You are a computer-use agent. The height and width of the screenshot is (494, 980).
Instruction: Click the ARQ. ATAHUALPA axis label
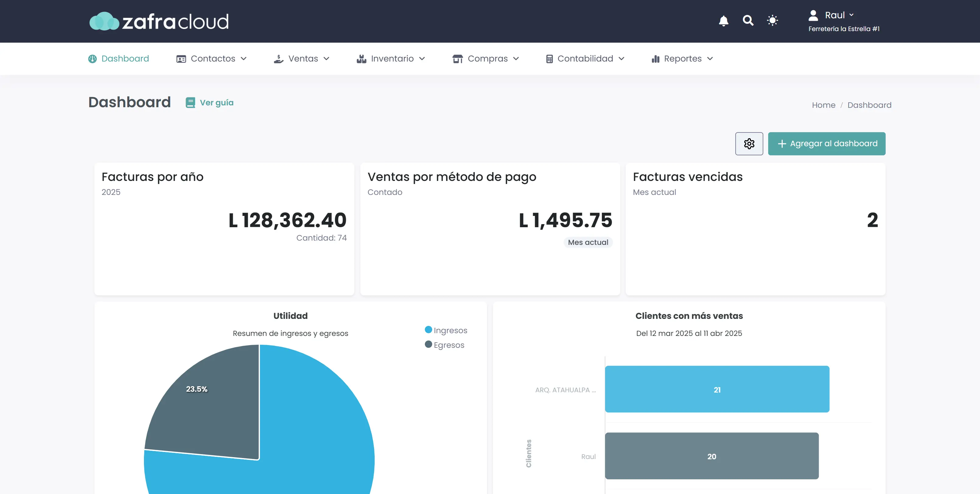point(565,390)
